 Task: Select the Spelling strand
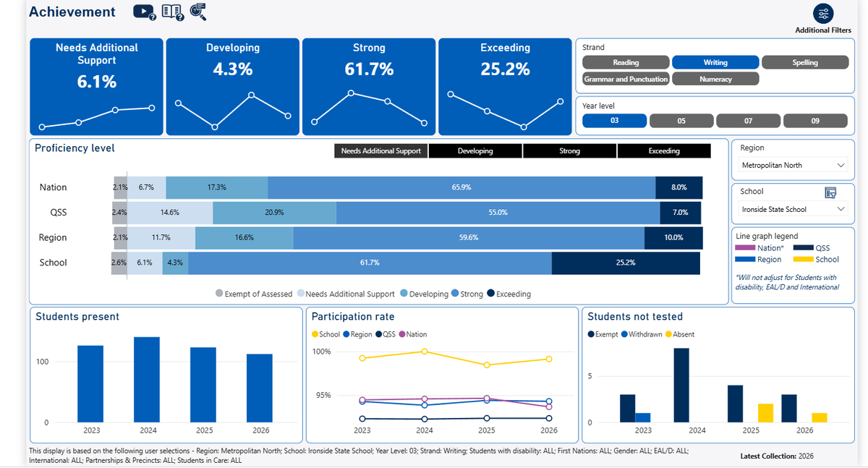[x=805, y=62]
